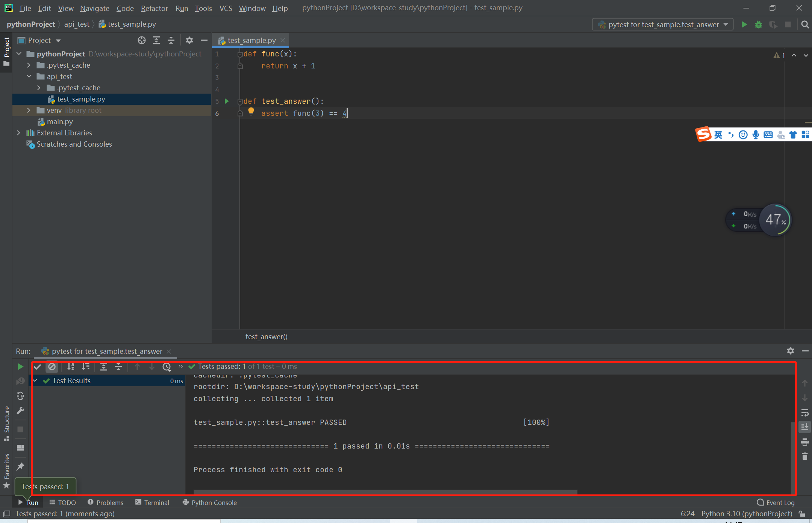Open run configuration dropdown

point(663,24)
